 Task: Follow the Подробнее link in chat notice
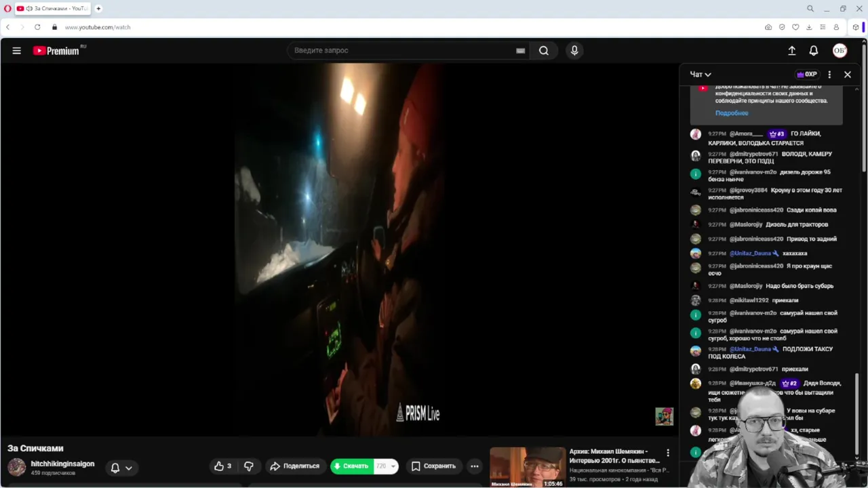click(x=732, y=113)
